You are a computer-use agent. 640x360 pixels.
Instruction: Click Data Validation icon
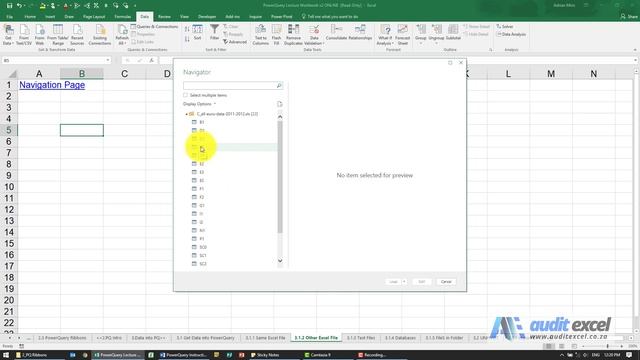click(314, 34)
